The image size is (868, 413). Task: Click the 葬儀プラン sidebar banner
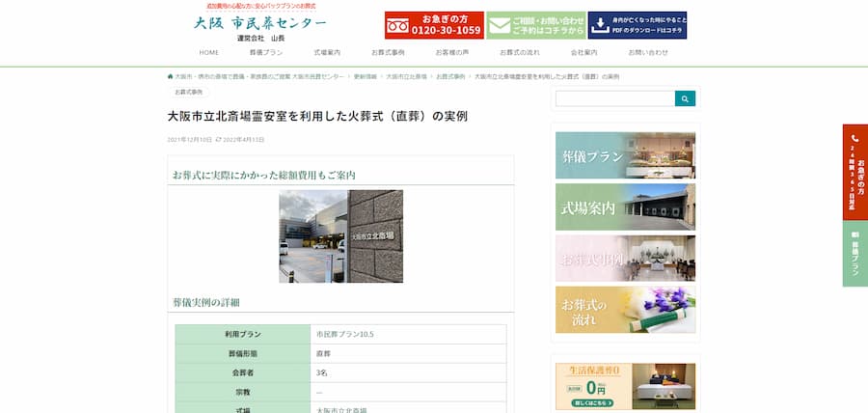click(626, 155)
